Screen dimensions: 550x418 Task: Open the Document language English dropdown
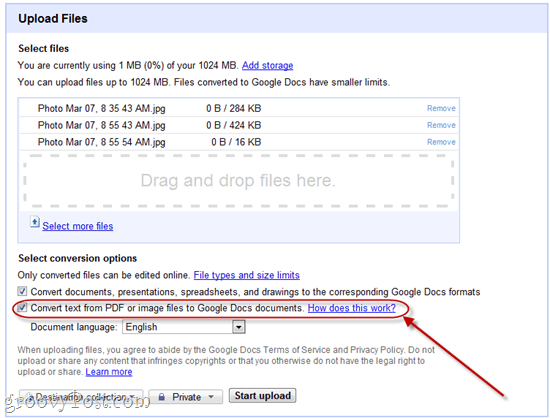pyautogui.click(x=183, y=327)
